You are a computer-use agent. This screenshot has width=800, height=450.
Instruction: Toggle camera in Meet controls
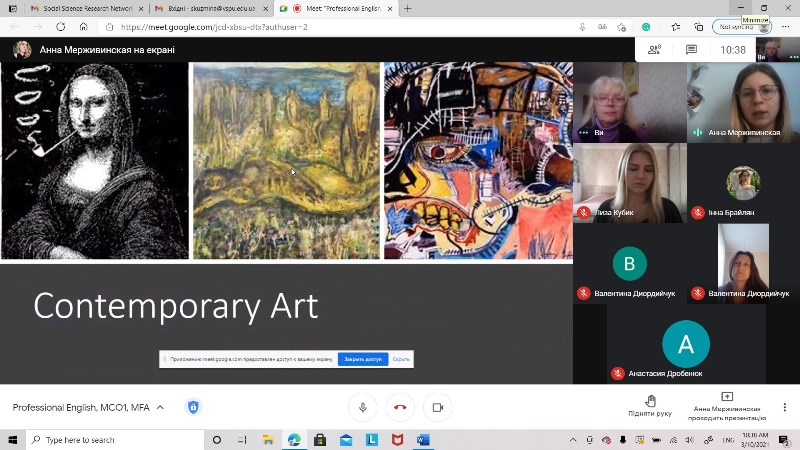tap(438, 408)
